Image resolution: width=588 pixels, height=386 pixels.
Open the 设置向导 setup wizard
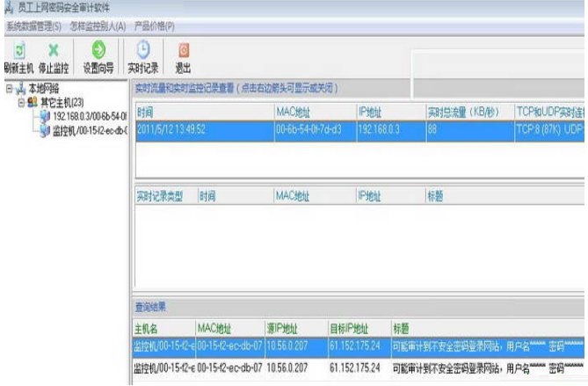[98, 58]
